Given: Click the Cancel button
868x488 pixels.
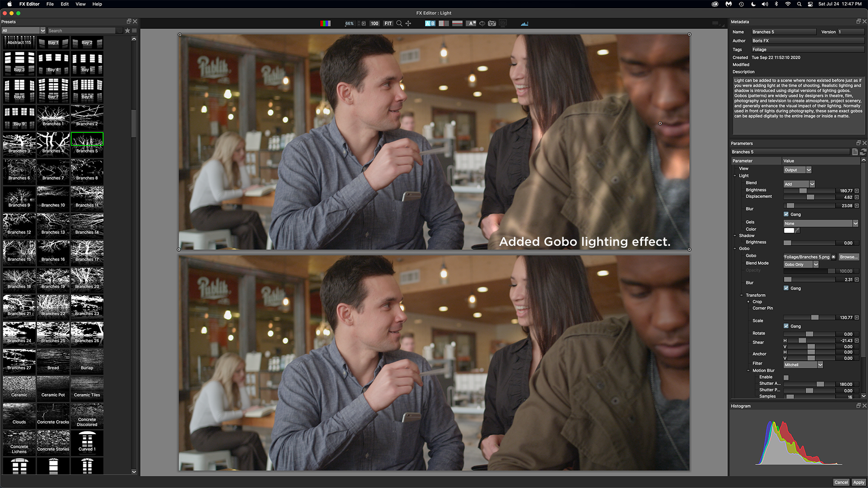Looking at the screenshot, I should tap(841, 482).
